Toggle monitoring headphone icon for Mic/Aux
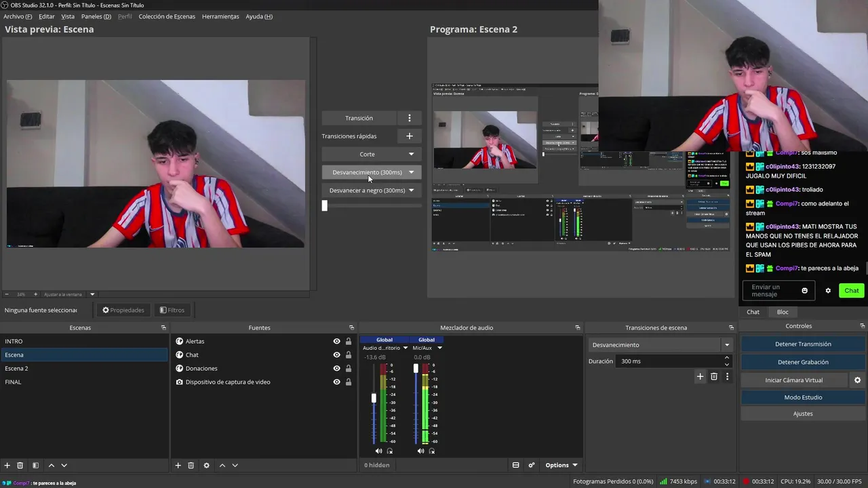 [x=432, y=451]
